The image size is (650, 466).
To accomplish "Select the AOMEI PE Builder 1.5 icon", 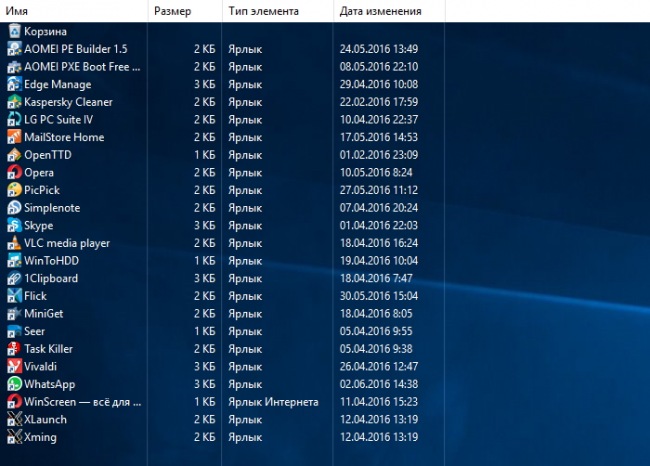I will coord(14,49).
